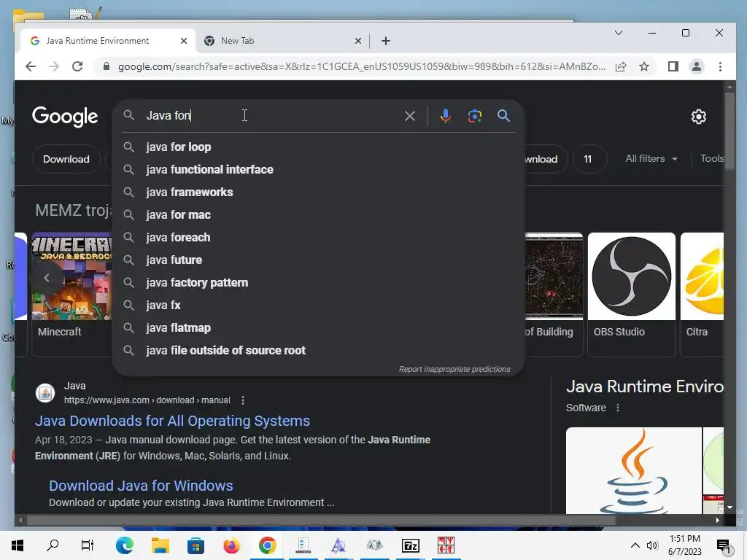
Task: Open Chrome three-dot menu
Action: pos(720,66)
